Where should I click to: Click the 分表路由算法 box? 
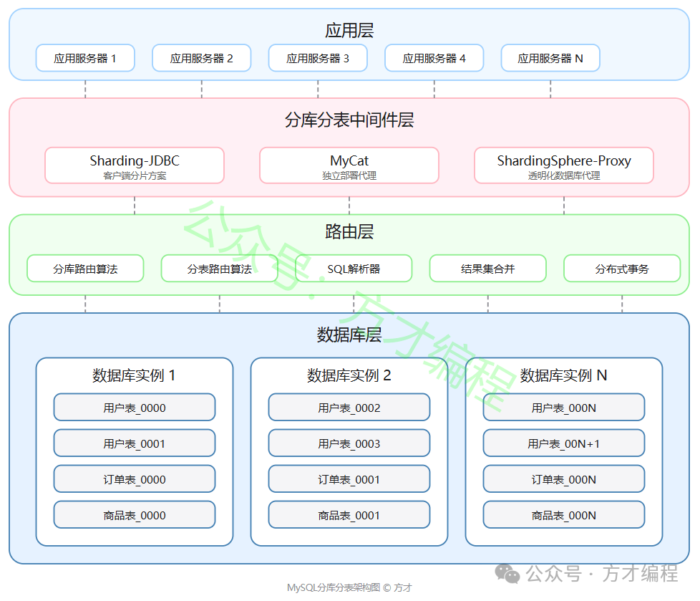[220, 269]
